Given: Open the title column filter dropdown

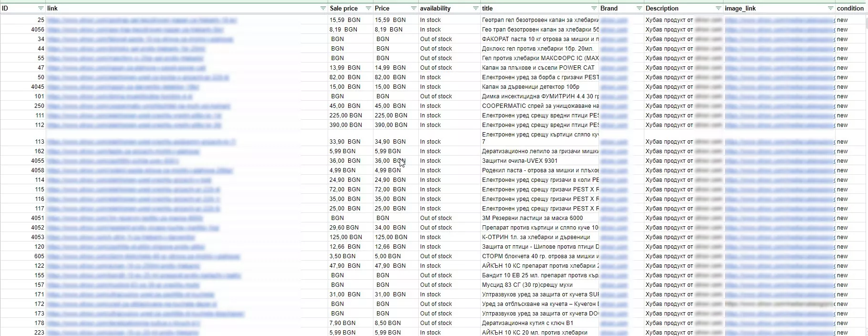Looking at the screenshot, I should (594, 9).
